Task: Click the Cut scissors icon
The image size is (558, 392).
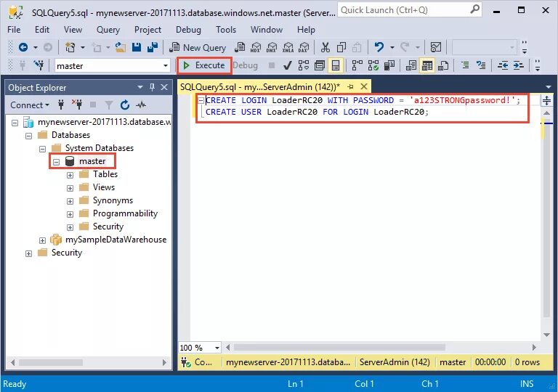Action: (x=325, y=47)
